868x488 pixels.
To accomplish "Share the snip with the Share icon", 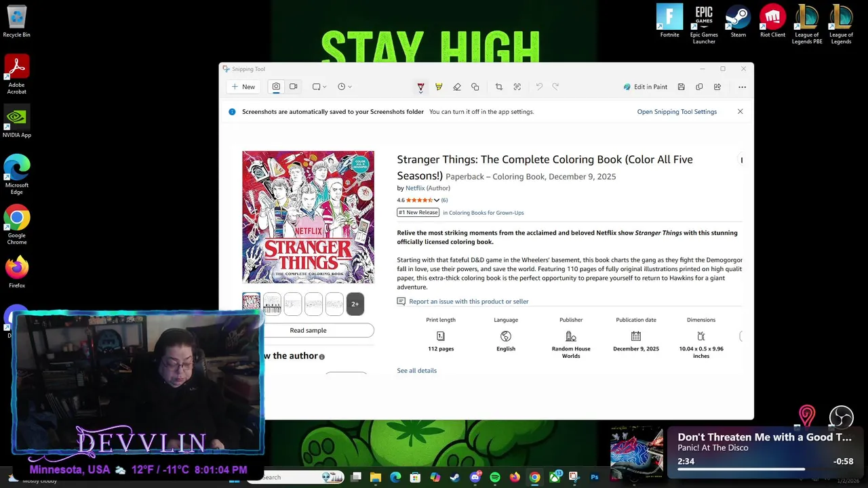I will [717, 87].
